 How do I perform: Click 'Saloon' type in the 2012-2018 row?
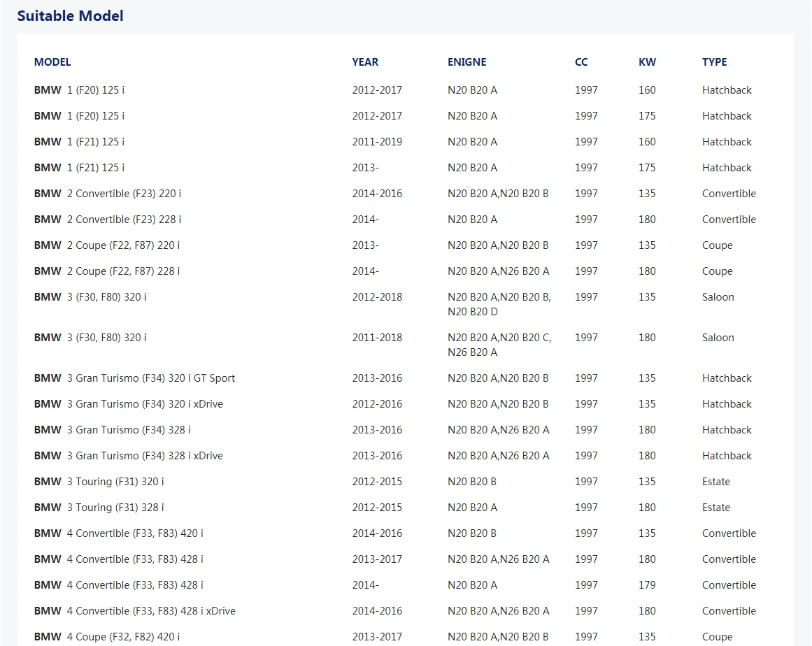pos(718,297)
